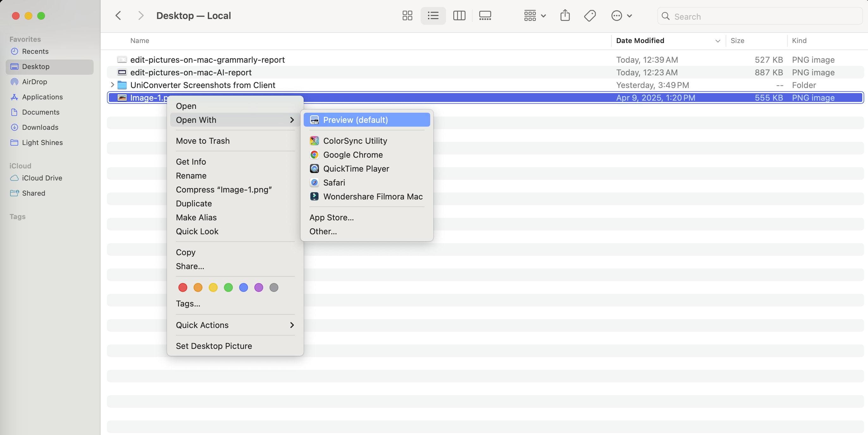Open AirDrop in the sidebar
868x435 pixels.
pyautogui.click(x=34, y=82)
